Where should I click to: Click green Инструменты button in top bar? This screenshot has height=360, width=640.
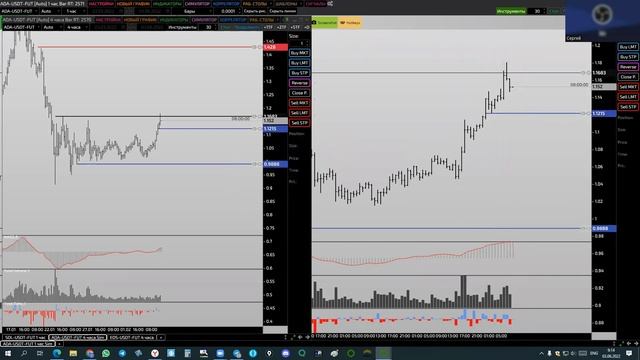(511, 11)
